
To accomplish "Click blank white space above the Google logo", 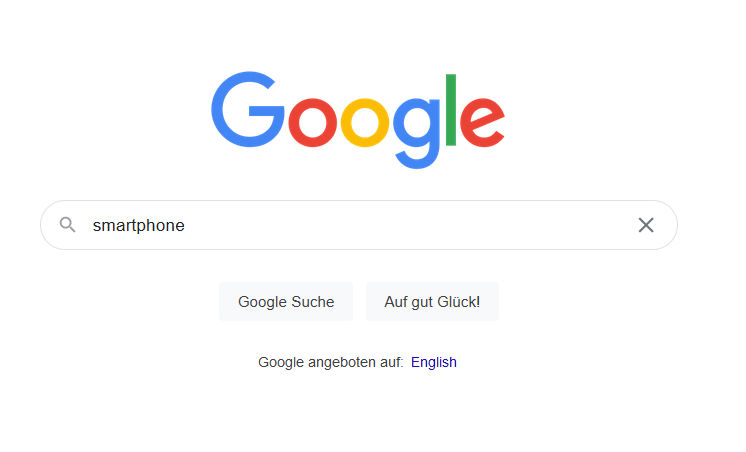I will pos(357,33).
